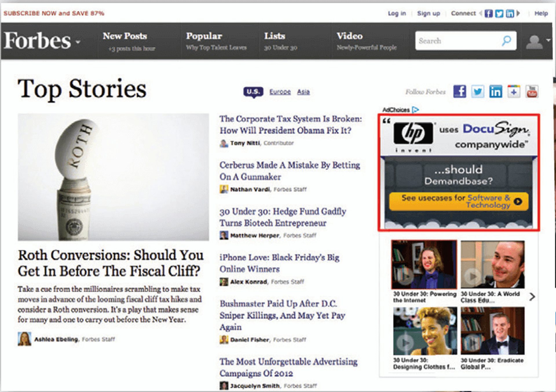Image resolution: width=556 pixels, height=392 pixels.
Task: Open the Forbes YouTube channel icon
Action: 532,92
